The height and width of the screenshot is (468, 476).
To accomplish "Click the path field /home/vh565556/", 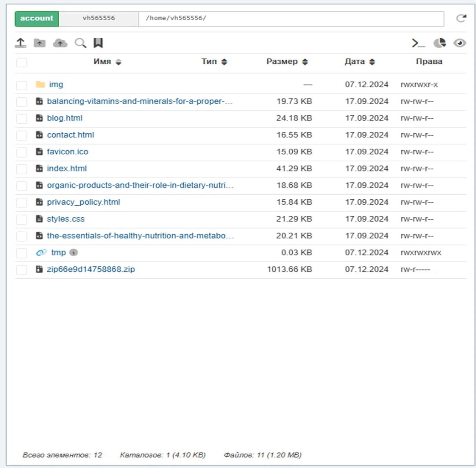I will tap(291, 18).
